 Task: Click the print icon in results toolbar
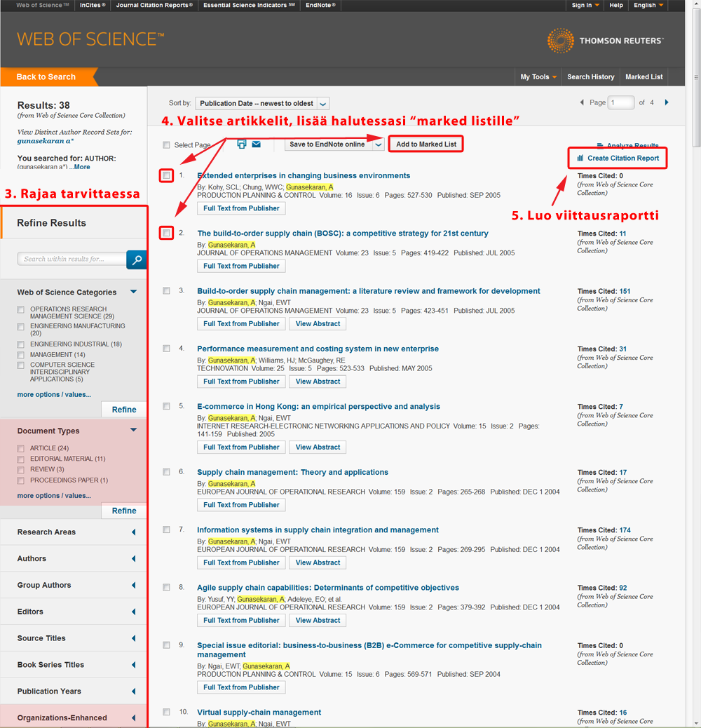(241, 144)
